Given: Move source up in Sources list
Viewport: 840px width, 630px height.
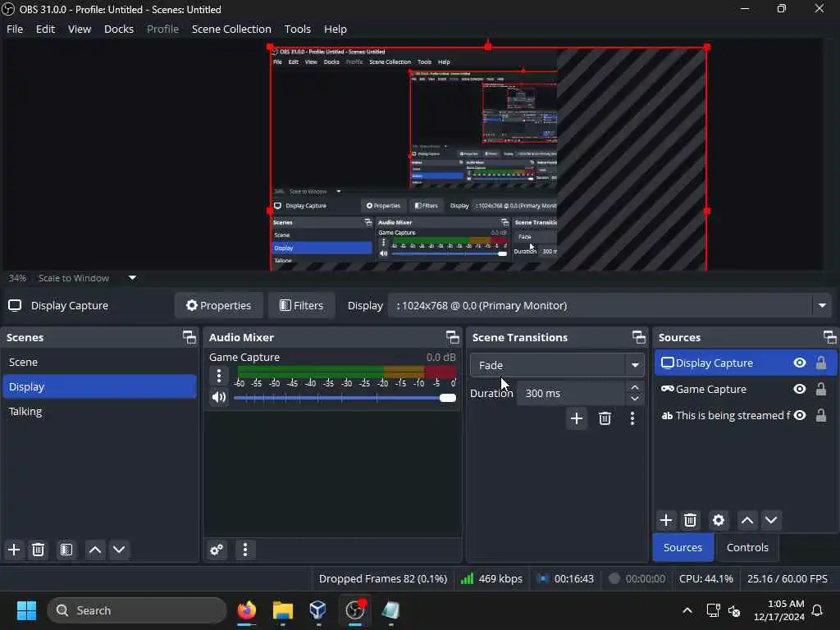Looking at the screenshot, I should tap(747, 520).
